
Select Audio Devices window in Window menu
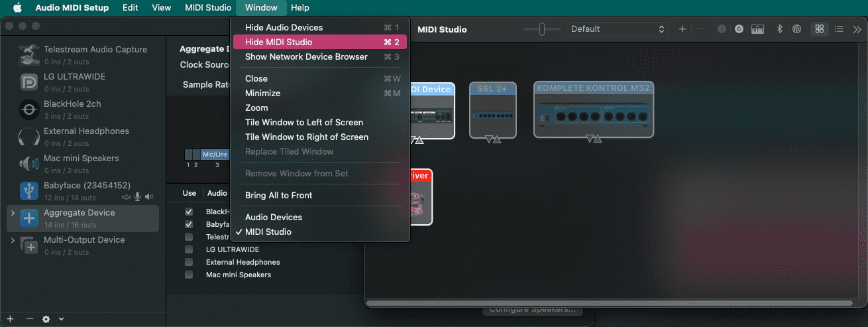tap(321, 217)
